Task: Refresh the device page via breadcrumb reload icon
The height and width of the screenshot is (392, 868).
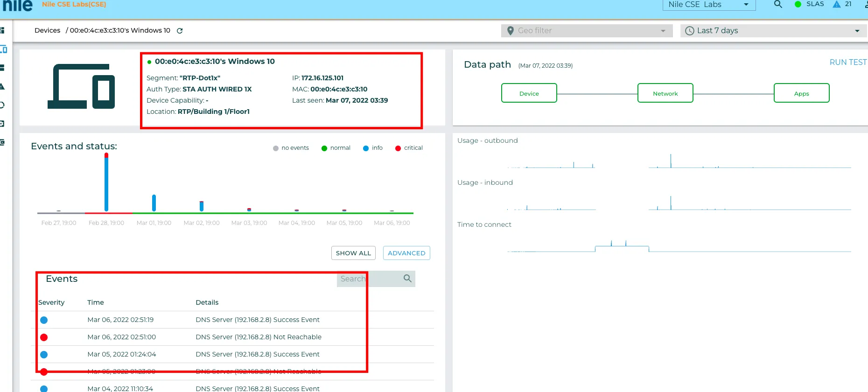Action: click(180, 31)
